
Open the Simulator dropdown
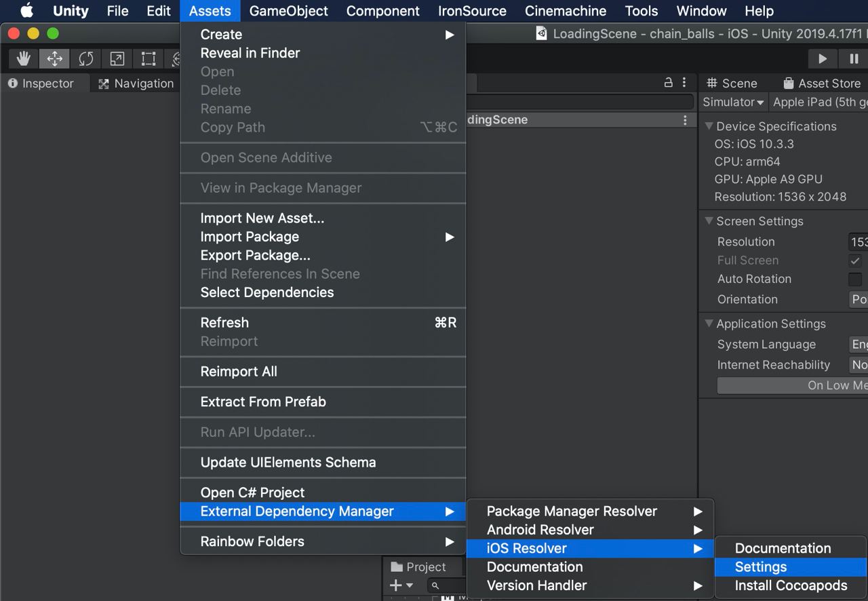click(x=733, y=102)
